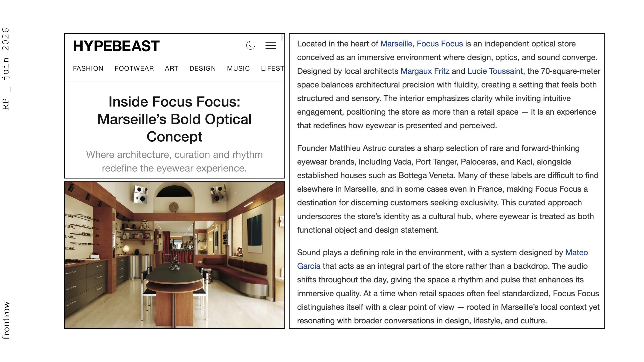Image resolution: width=644 pixels, height=362 pixels.
Task: Open the Footwear section
Action: pos(134,68)
